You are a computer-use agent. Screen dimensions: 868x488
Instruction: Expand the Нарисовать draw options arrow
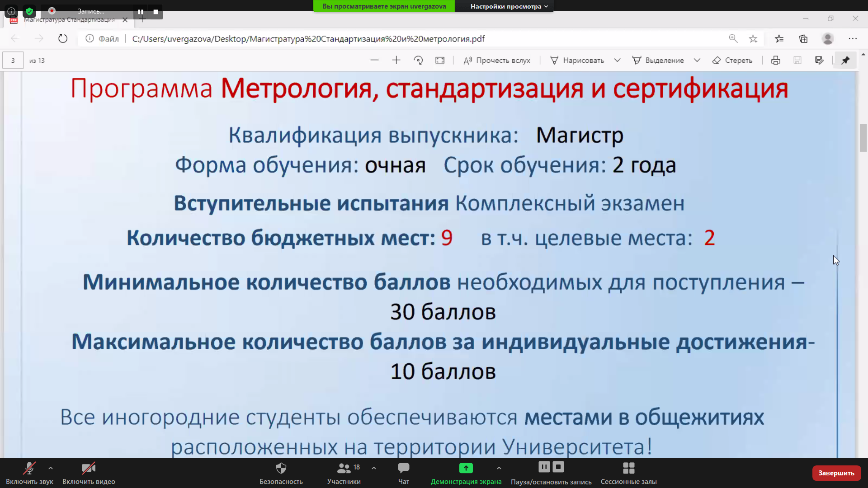pyautogui.click(x=617, y=60)
